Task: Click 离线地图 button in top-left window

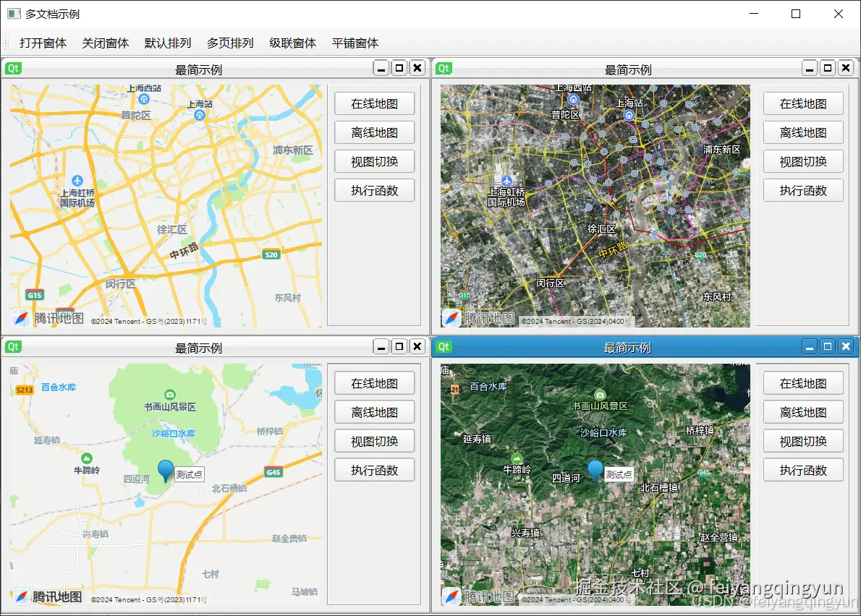Action: coord(375,133)
